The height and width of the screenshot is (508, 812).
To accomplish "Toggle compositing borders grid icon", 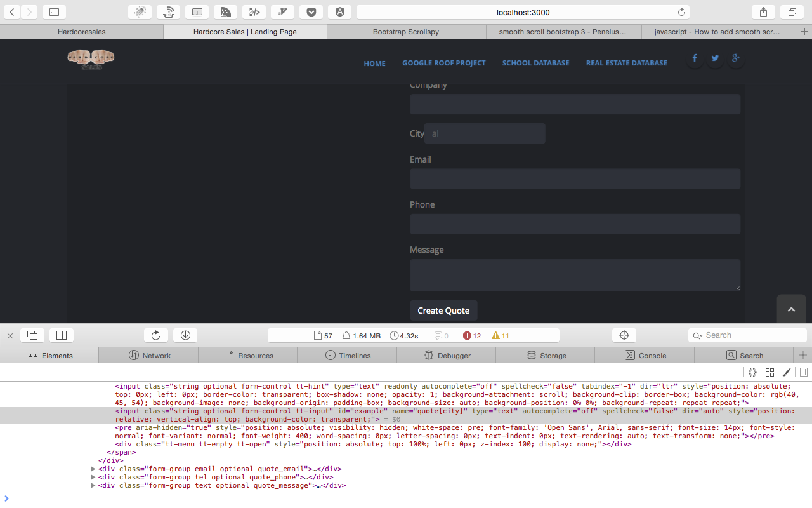I will coord(769,373).
